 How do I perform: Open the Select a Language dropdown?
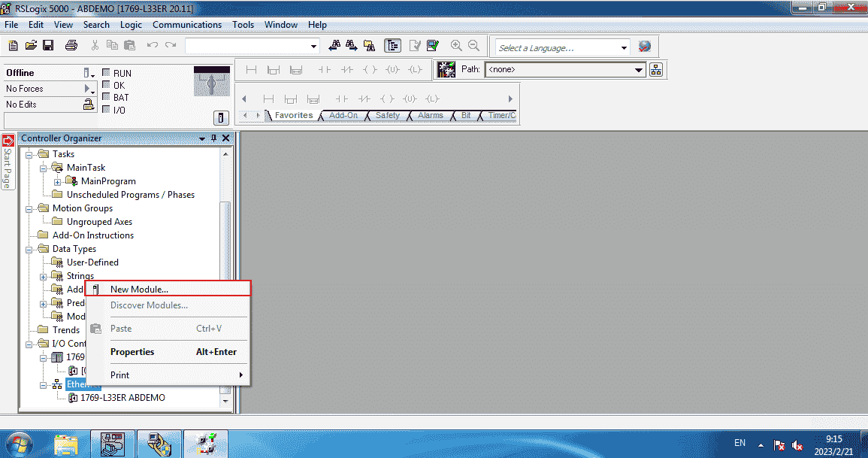pyautogui.click(x=624, y=48)
